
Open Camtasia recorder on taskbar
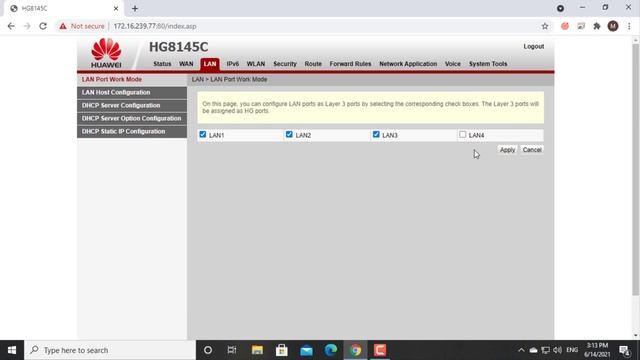coord(380,350)
